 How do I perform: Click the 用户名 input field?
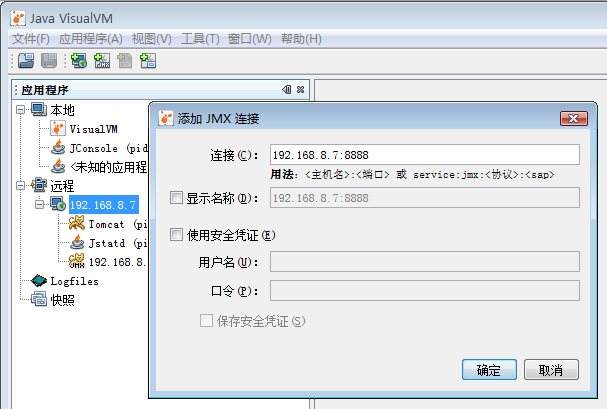click(x=425, y=262)
